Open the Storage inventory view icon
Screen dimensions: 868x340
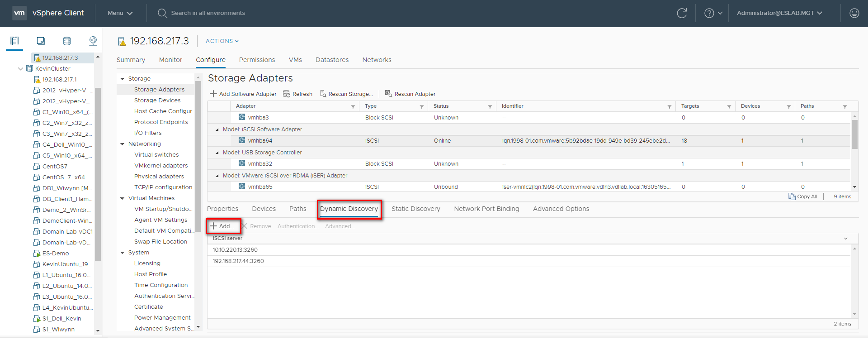pyautogui.click(x=67, y=41)
